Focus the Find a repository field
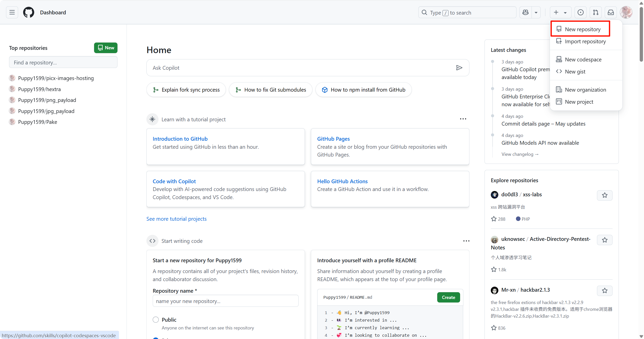This screenshot has width=644, height=339. [x=63, y=62]
